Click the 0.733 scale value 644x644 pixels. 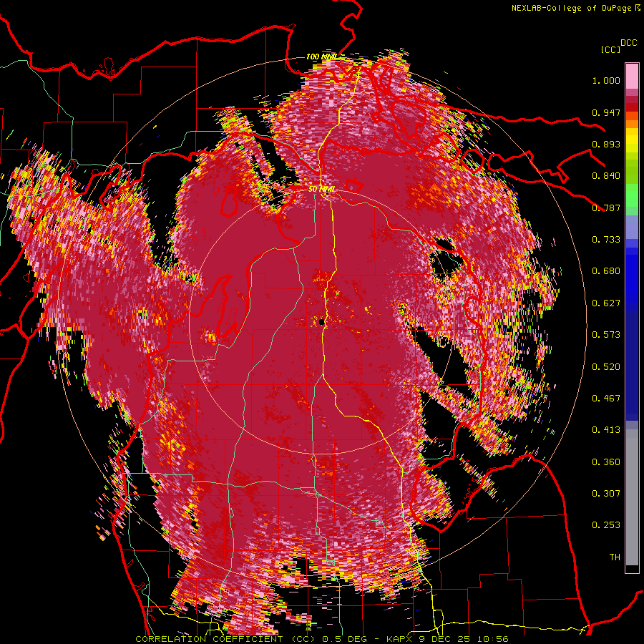pyautogui.click(x=606, y=240)
